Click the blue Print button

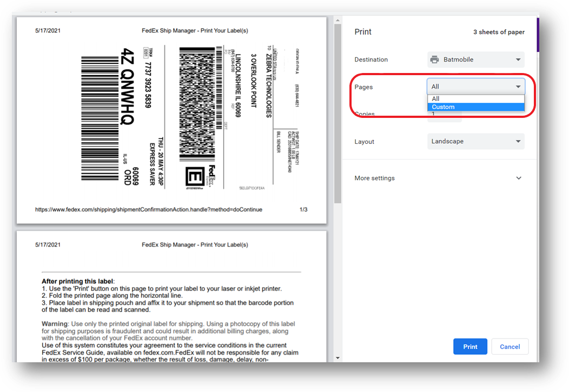coord(470,347)
